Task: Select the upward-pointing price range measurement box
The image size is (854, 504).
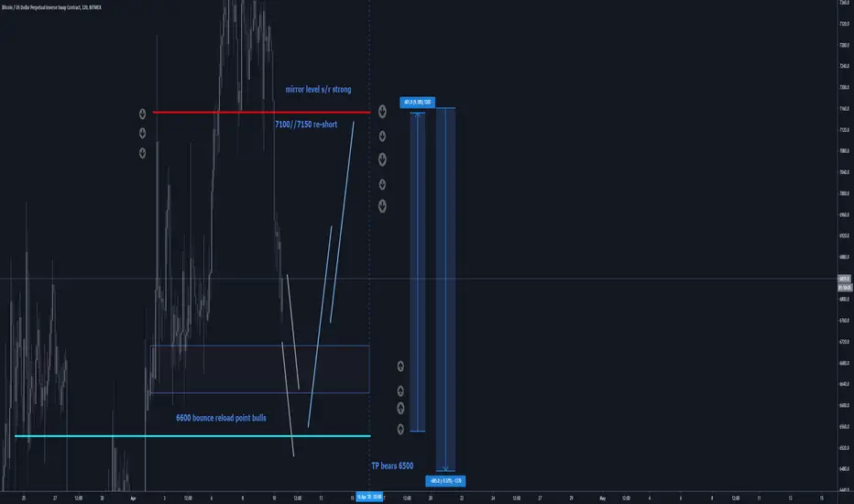Action: 417,272
